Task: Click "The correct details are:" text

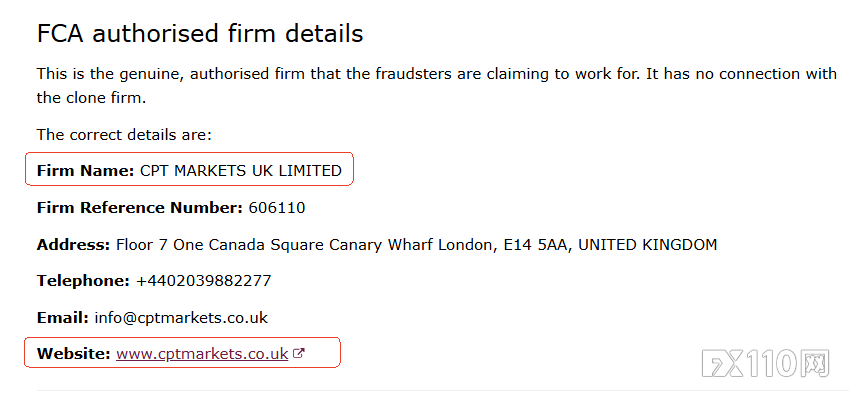Action: 124,134
